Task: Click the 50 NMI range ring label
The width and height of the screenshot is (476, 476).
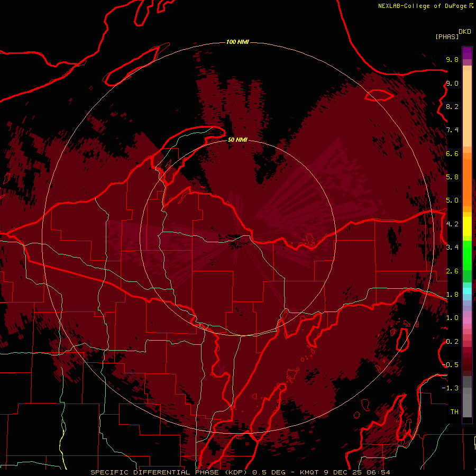Action: click(x=237, y=140)
